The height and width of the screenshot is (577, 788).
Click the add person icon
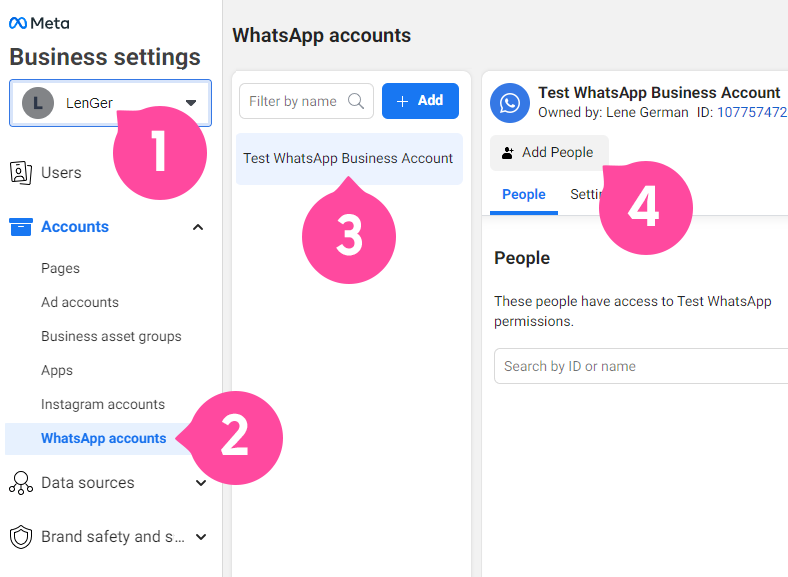click(508, 152)
